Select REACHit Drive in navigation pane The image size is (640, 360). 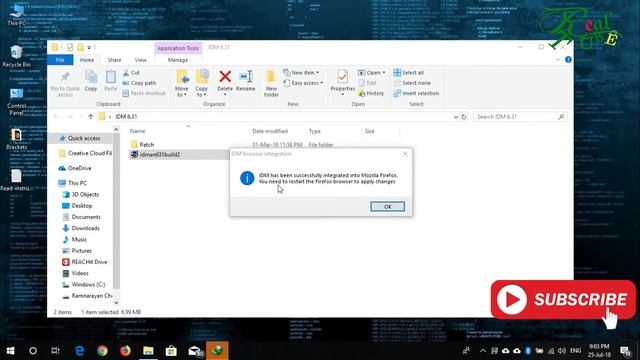click(85, 262)
